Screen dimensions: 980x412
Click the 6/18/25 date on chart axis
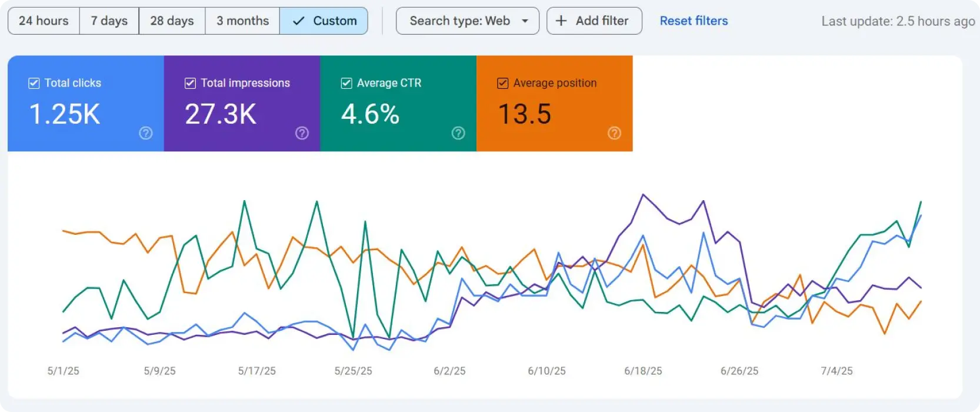coord(643,371)
